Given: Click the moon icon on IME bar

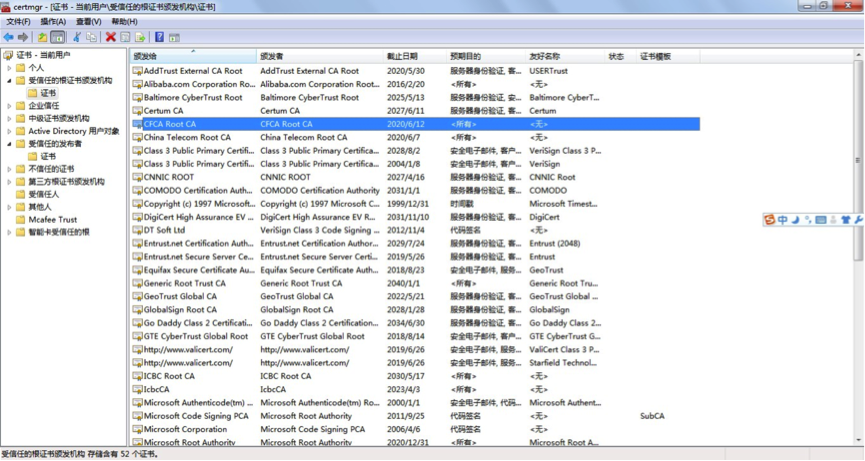Looking at the screenshot, I should click(x=795, y=219).
